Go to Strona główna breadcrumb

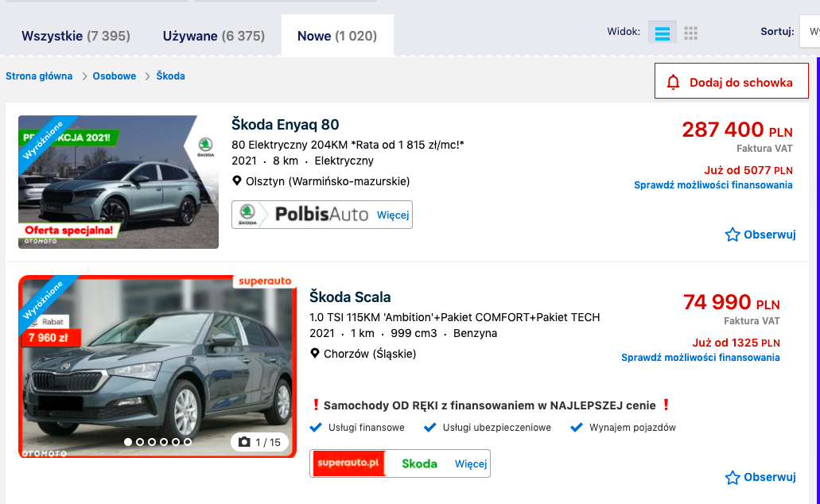point(39,76)
